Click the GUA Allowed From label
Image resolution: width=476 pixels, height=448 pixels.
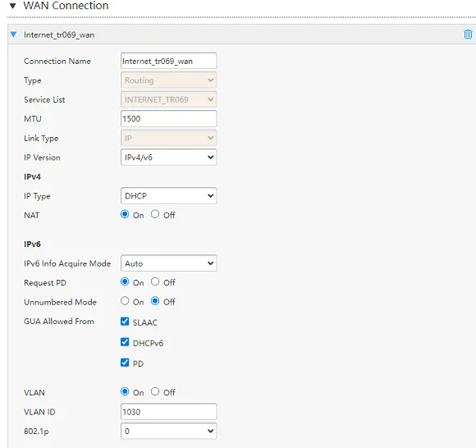(59, 321)
